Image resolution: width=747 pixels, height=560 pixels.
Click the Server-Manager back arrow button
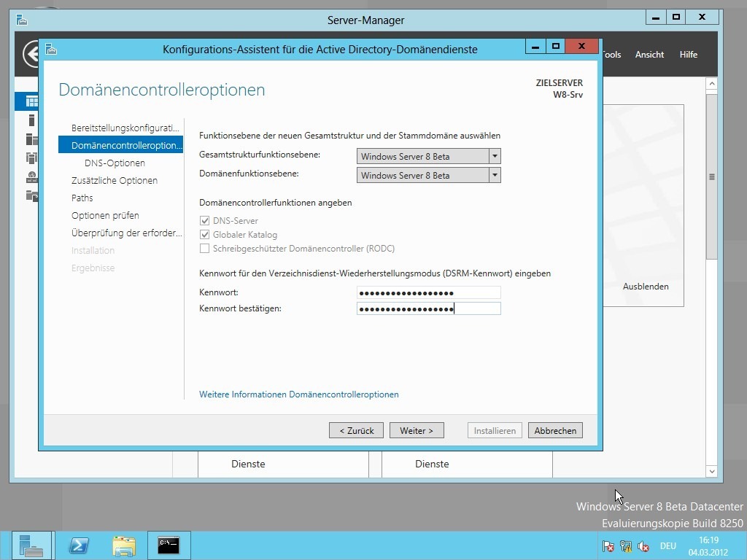click(x=31, y=54)
